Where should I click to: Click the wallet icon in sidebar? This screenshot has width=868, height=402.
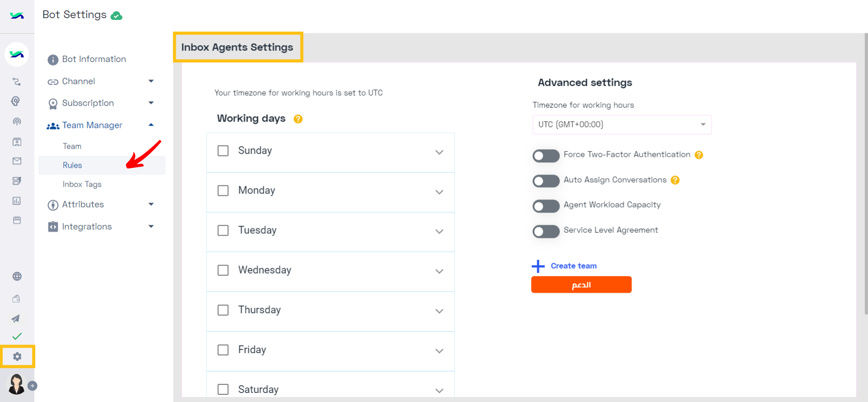tap(16, 298)
